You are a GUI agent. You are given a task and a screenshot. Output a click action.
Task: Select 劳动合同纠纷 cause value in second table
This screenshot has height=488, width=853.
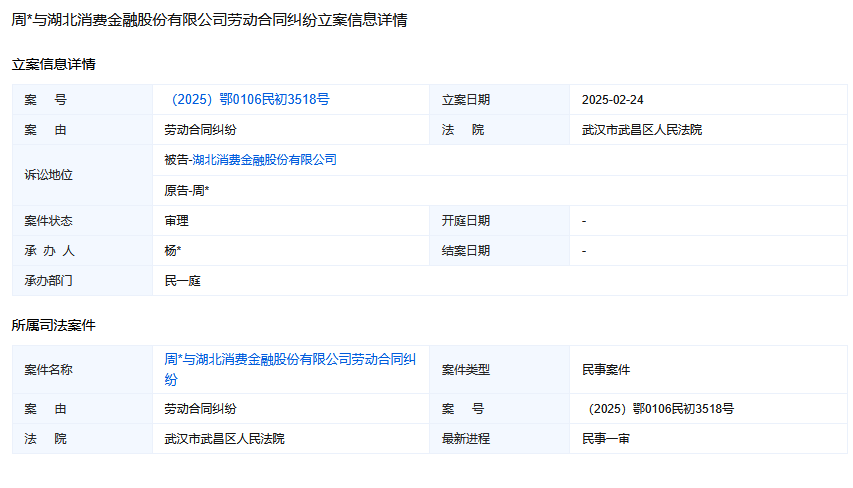pyautogui.click(x=200, y=409)
